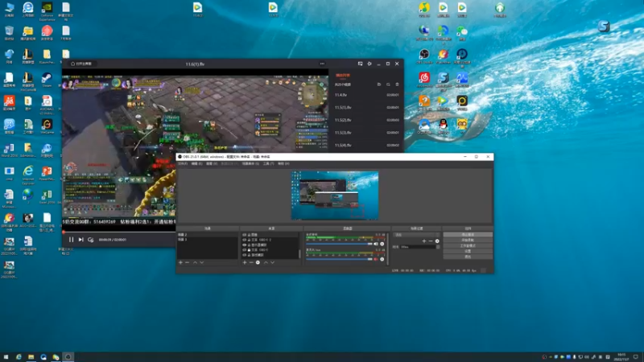
Task: Click 开始录制 (Start Recording) in OBS controls
Action: click(x=468, y=240)
